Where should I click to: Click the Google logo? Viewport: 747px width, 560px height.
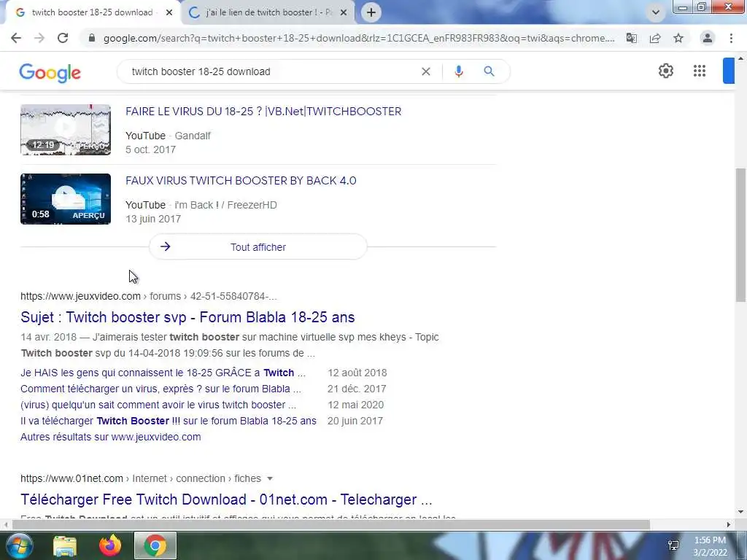point(50,72)
